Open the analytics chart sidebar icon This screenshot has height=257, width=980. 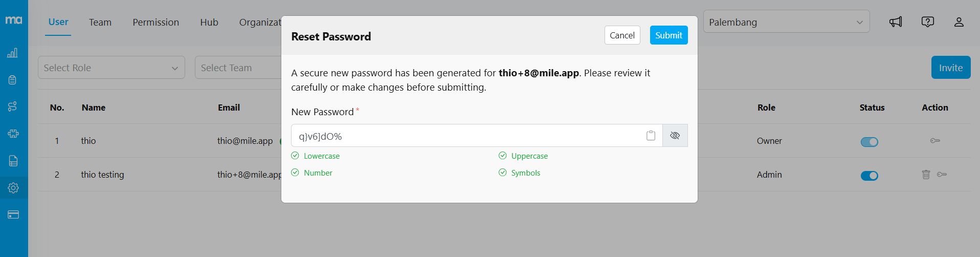coord(13,53)
